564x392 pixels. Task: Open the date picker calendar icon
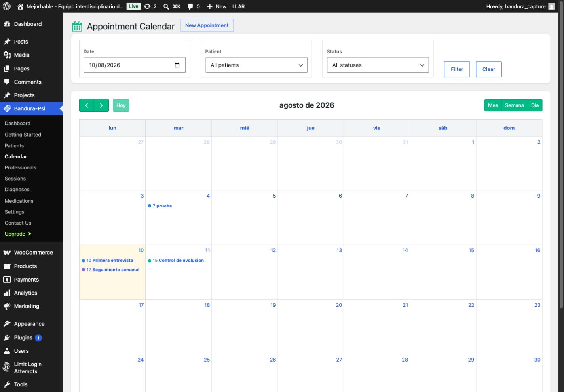177,65
